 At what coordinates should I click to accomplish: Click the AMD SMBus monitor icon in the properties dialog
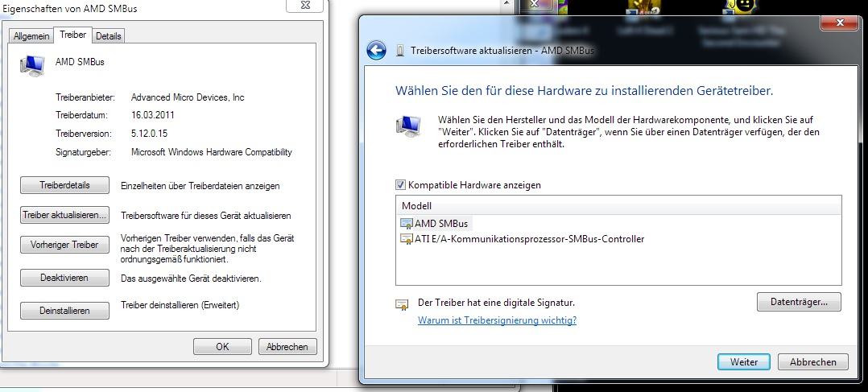(32, 65)
